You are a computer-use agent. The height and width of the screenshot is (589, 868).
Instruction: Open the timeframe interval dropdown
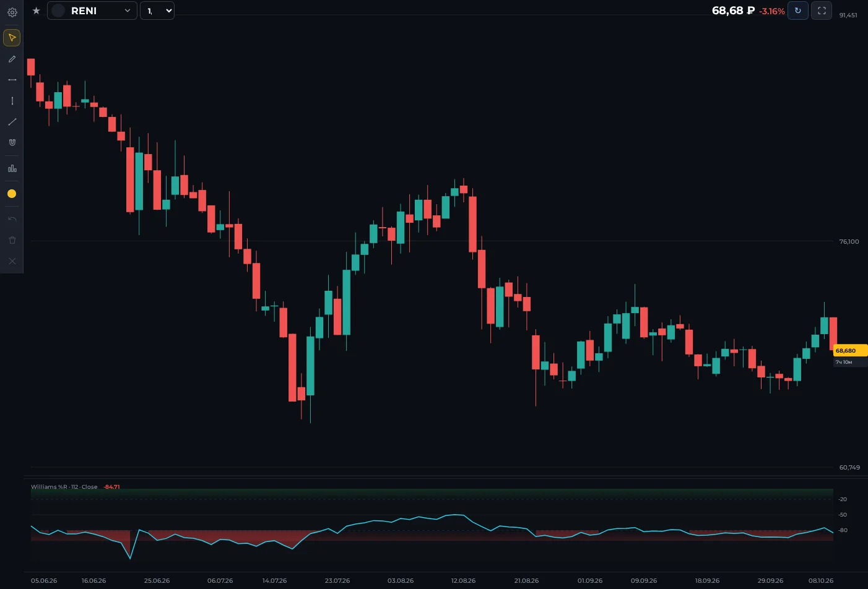pyautogui.click(x=157, y=11)
